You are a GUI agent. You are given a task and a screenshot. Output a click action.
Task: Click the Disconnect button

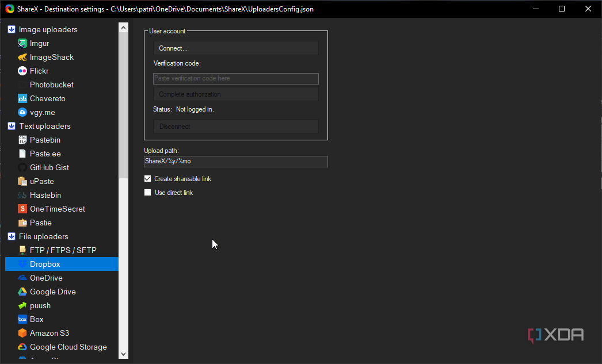click(236, 127)
